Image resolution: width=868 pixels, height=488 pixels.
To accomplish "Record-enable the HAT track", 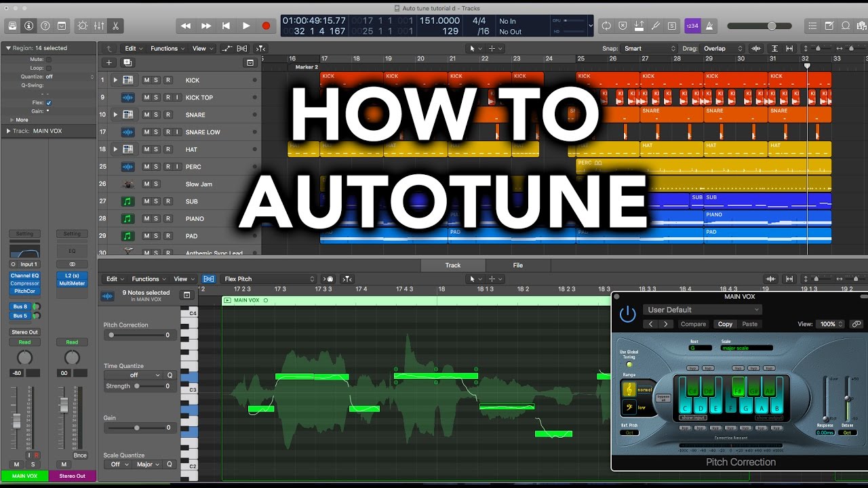I will 167,149.
